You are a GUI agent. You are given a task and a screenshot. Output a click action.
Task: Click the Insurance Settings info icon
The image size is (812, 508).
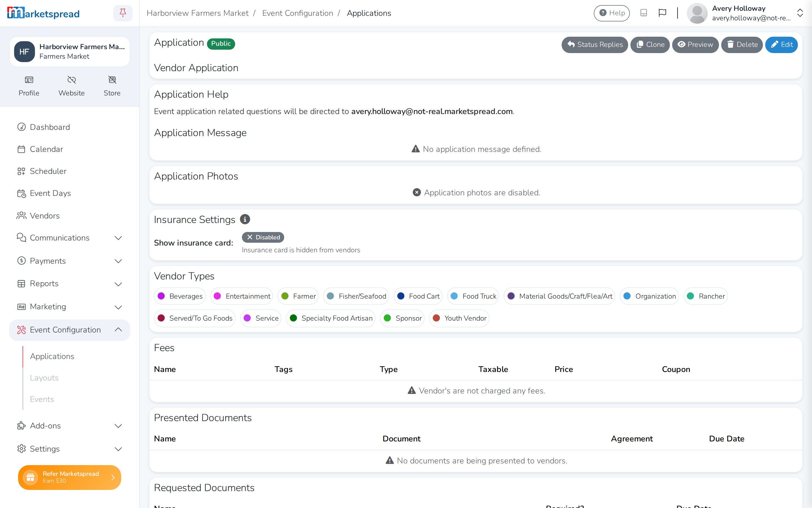(245, 219)
